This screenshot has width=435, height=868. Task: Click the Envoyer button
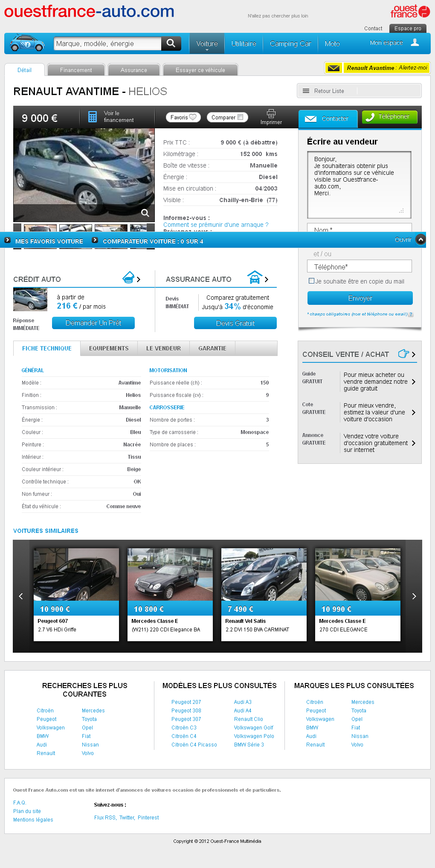(x=360, y=298)
